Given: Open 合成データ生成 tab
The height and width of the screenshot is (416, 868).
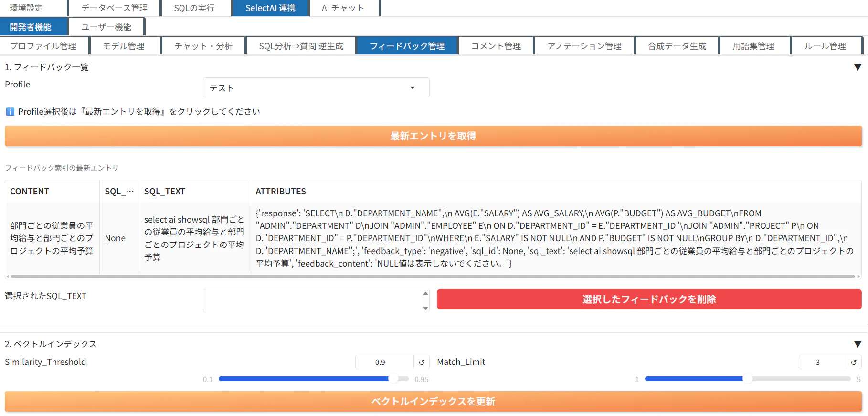Looking at the screenshot, I should [x=677, y=46].
